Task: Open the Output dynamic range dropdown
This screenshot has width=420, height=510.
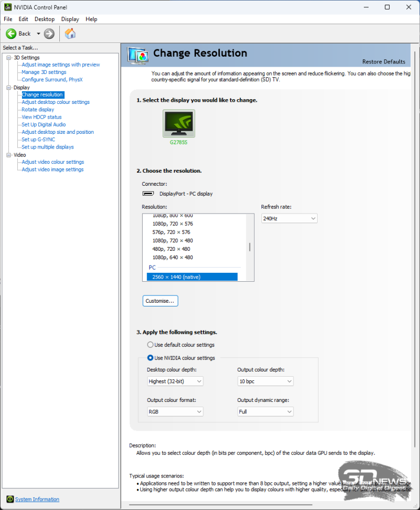Action: coord(265,412)
